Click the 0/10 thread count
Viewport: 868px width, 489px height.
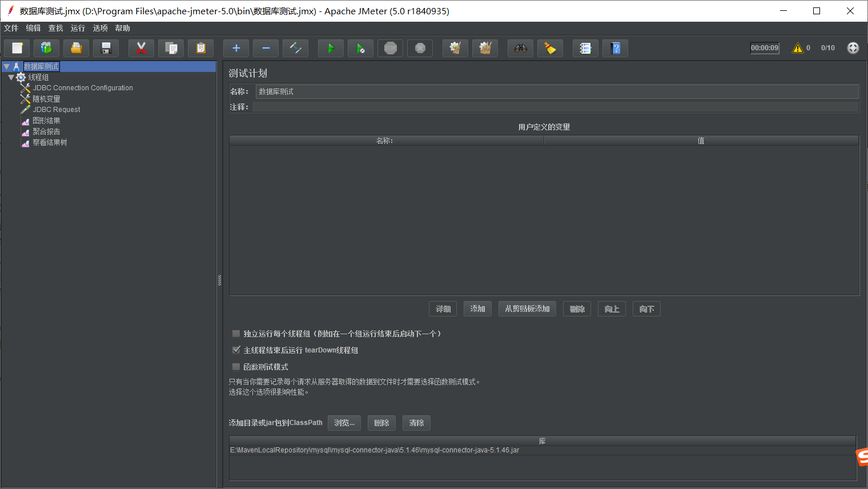click(x=828, y=48)
